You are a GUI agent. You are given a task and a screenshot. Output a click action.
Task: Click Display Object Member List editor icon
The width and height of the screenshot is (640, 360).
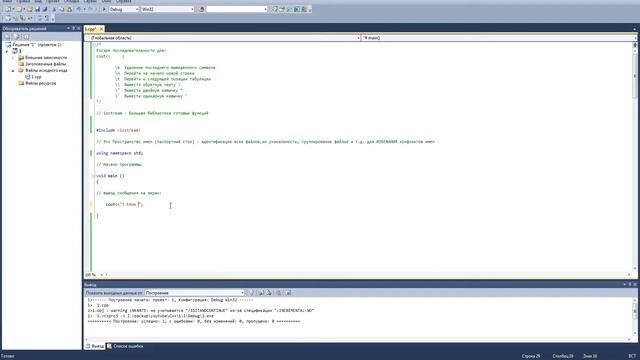tap(8, 18)
